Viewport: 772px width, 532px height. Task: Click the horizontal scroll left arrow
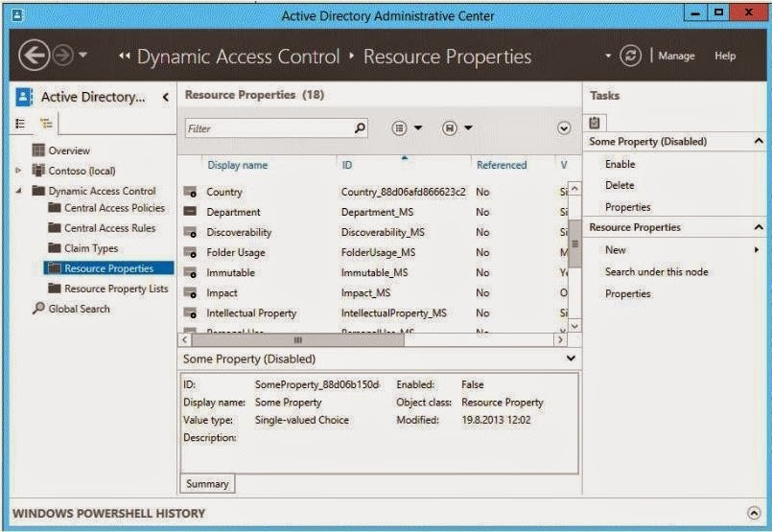(185, 339)
